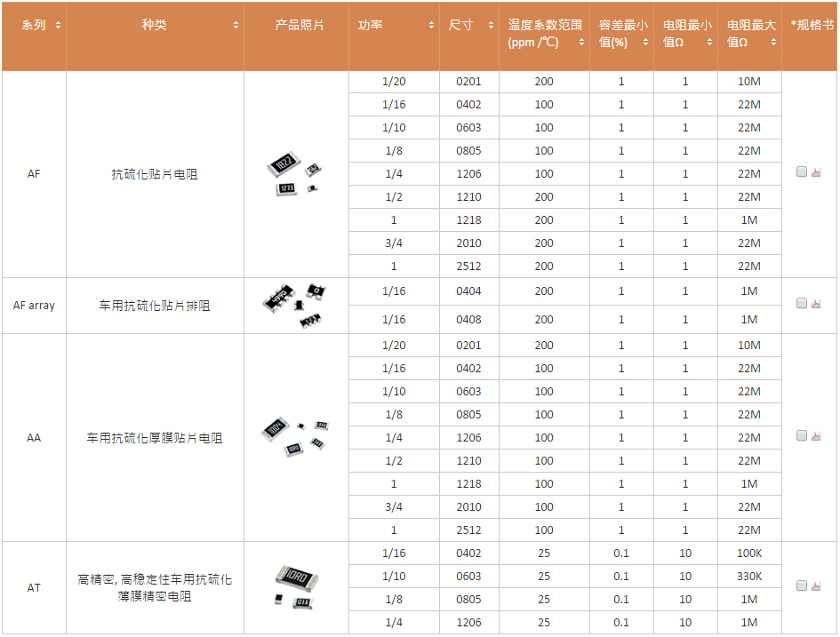Open the PDF datasheet for AT series
Image resolution: width=840 pixels, height=637 pixels.
click(816, 586)
